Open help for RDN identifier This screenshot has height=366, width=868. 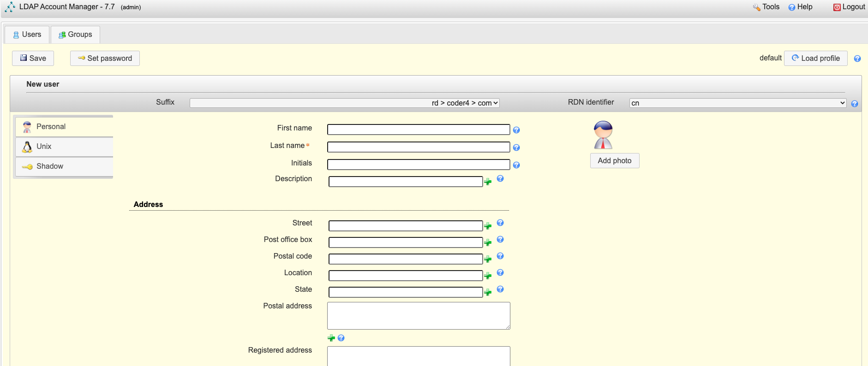[855, 104]
